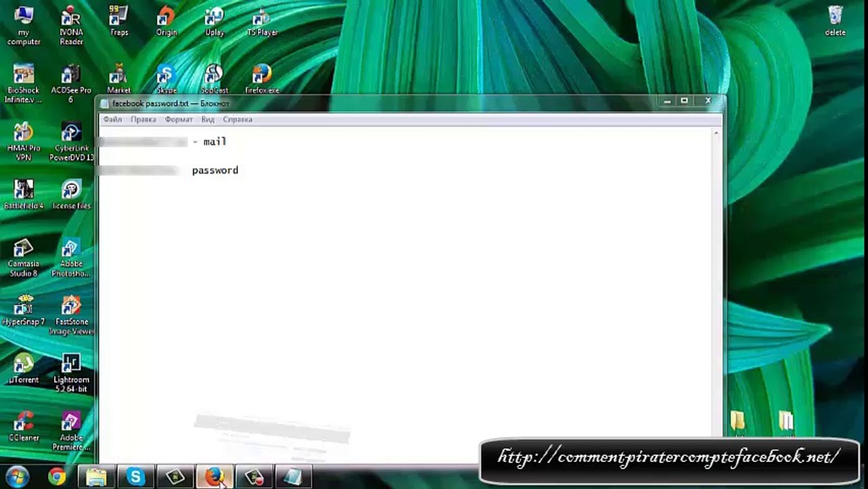The width and height of the screenshot is (868, 489).
Task: Click the µTorrent desktop shortcut
Action: 24,368
